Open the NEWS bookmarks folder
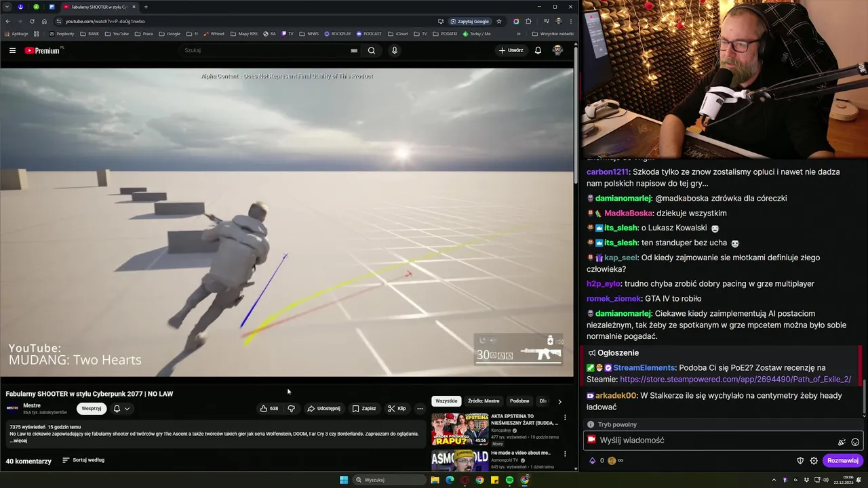Image resolution: width=868 pixels, height=488 pixels. 309,33
